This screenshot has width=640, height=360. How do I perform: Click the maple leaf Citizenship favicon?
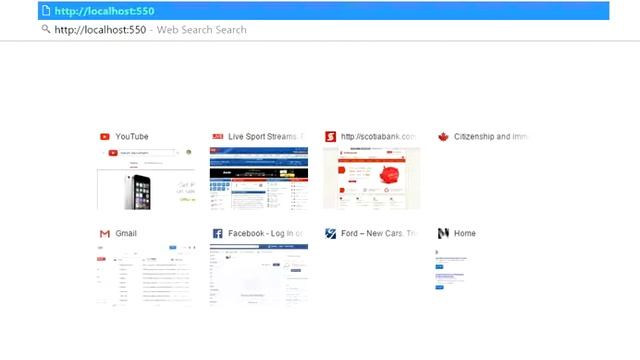point(443,137)
